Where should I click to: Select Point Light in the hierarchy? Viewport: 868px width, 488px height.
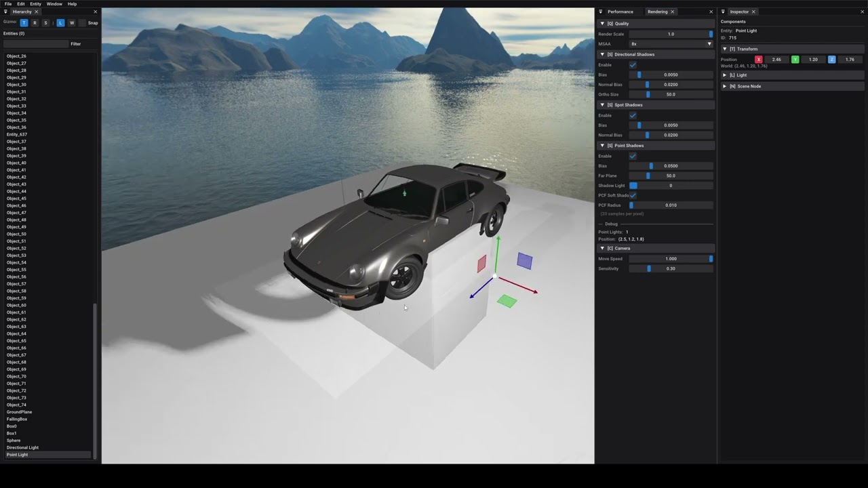coord(47,455)
